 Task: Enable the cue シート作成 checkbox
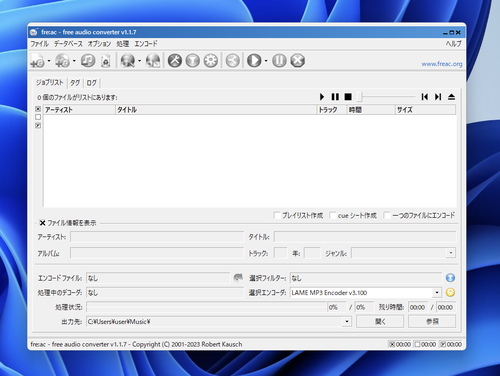(332, 215)
